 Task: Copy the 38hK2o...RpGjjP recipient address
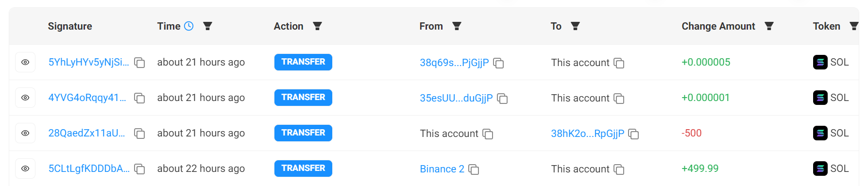(633, 134)
